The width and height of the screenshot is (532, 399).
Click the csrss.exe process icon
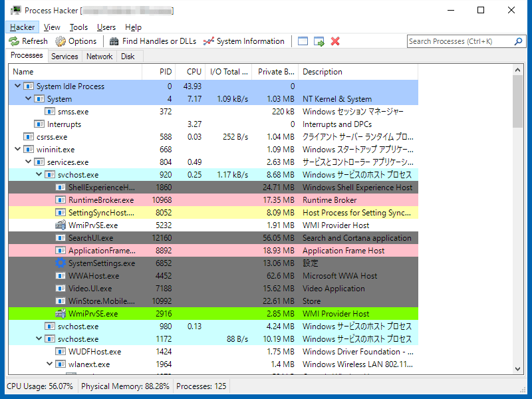click(29, 137)
